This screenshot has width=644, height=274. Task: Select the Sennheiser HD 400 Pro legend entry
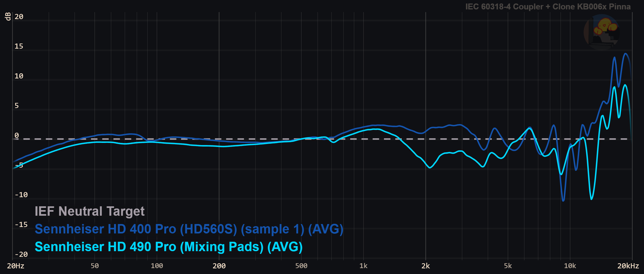click(x=189, y=229)
